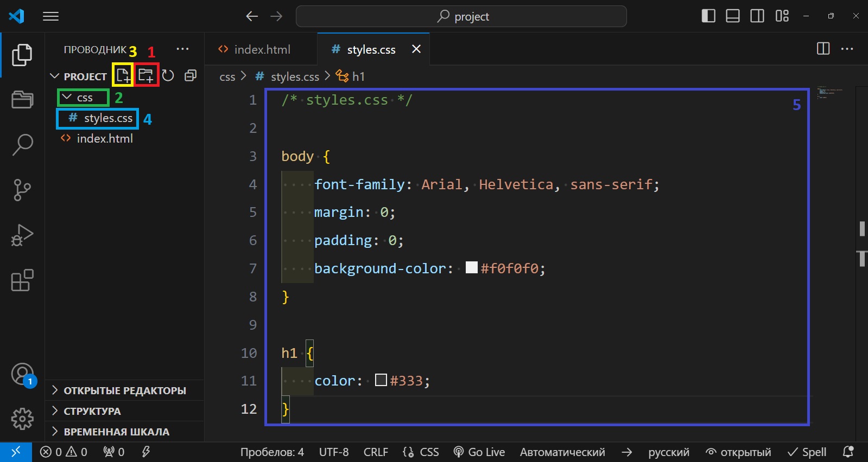Open notifications bell
868x462 pixels.
(848, 452)
